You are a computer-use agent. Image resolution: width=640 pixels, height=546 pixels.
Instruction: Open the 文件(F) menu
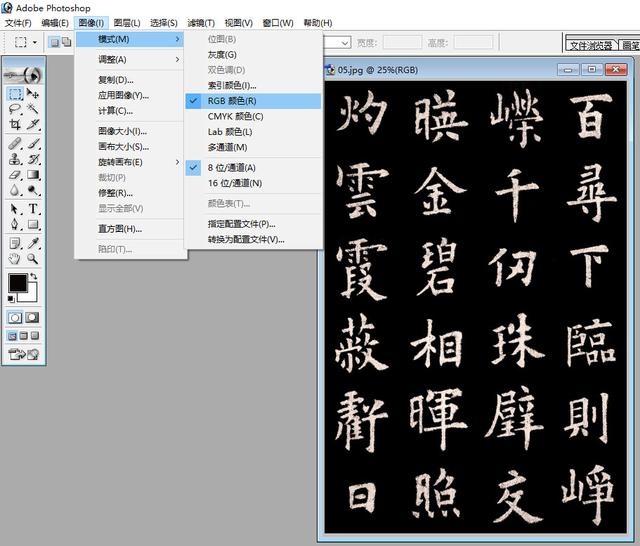tap(18, 23)
